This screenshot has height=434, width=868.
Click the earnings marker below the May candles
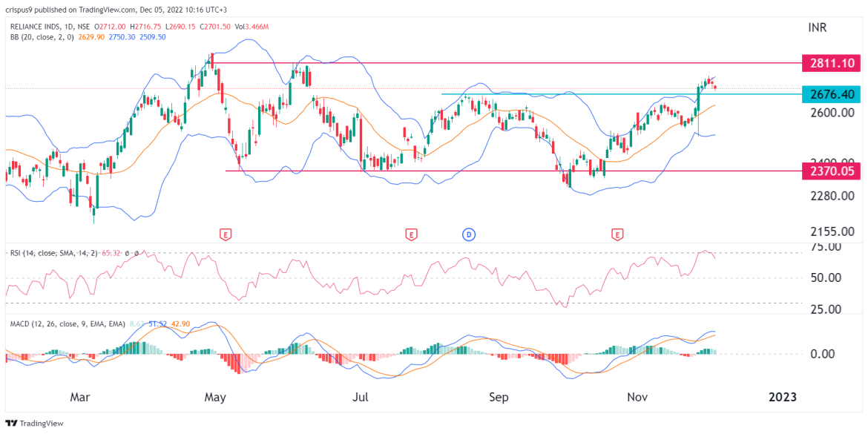click(x=225, y=233)
